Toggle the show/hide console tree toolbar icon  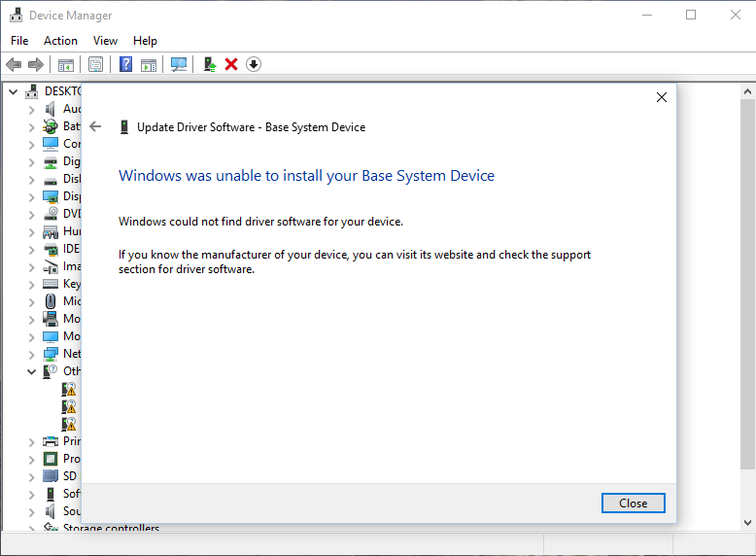click(x=65, y=64)
